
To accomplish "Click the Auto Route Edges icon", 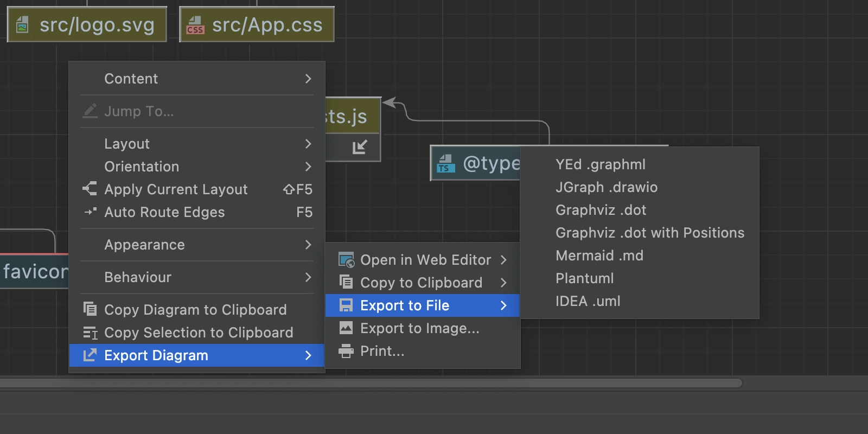I will pyautogui.click(x=90, y=212).
